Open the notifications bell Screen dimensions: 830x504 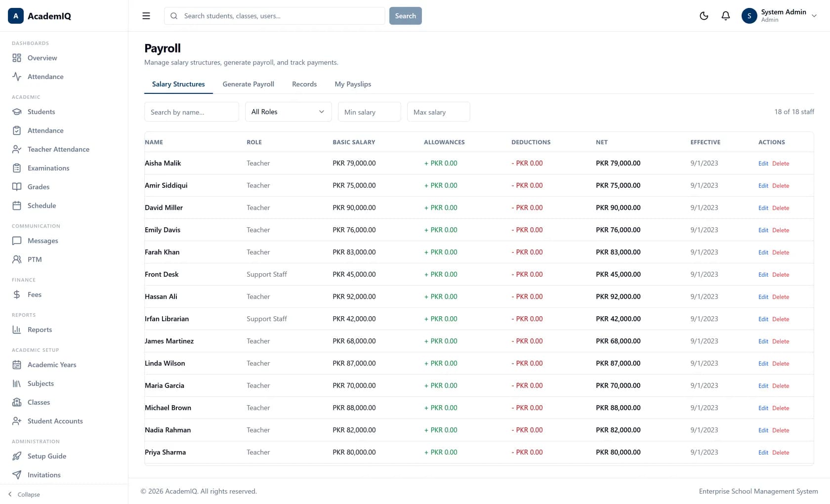(x=726, y=16)
